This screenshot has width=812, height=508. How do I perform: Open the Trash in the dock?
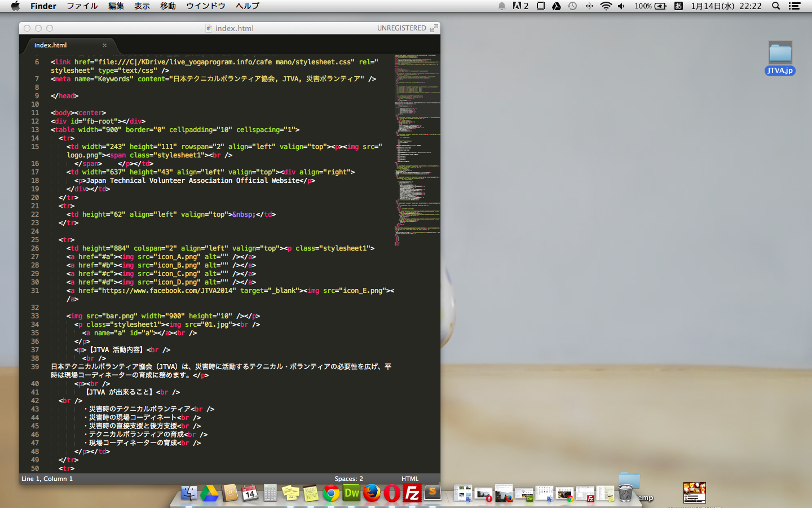(625, 493)
